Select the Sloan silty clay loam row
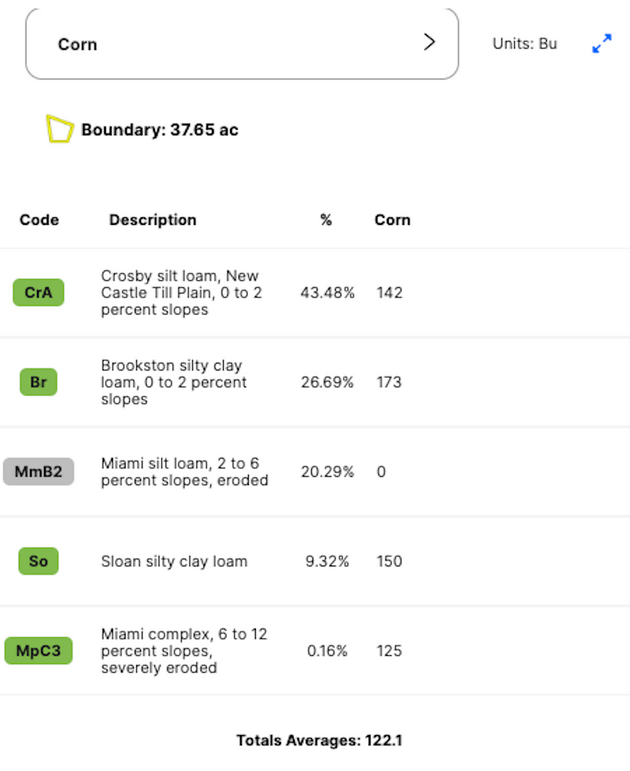Screen dimensions: 630x771 coord(174,561)
